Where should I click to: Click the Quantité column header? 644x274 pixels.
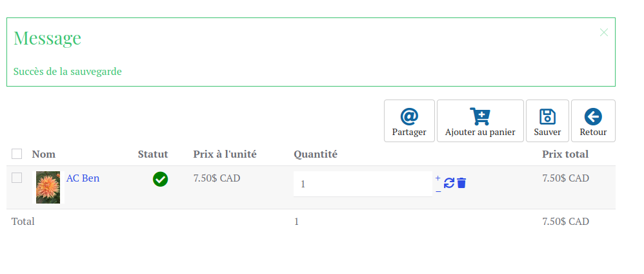point(316,154)
